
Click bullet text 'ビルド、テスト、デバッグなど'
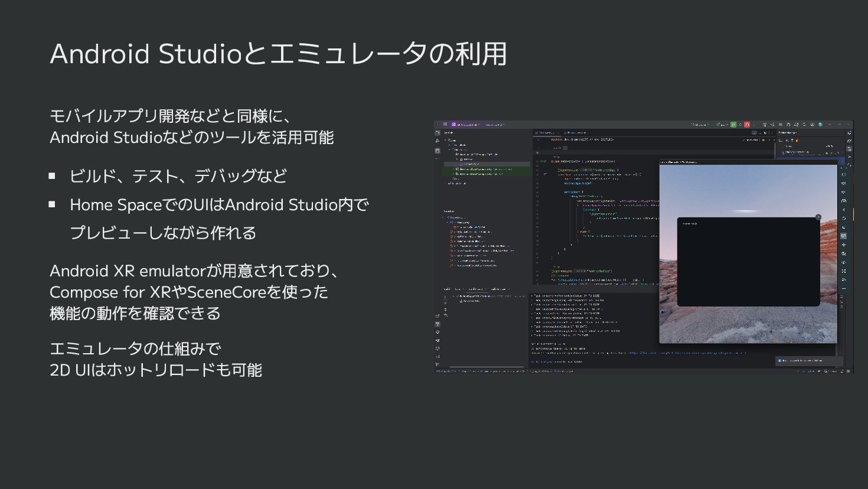coord(178,176)
